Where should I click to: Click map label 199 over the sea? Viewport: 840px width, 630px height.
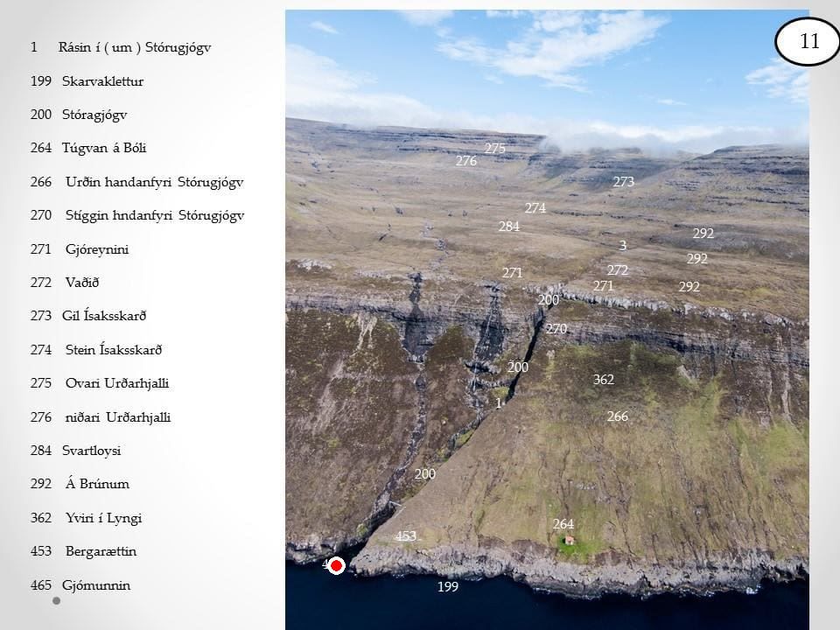pos(447,587)
